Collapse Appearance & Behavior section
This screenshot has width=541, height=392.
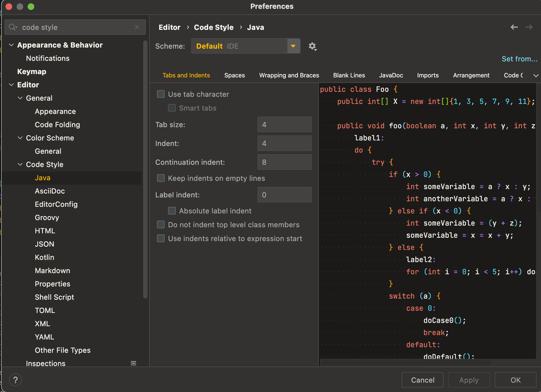coord(11,45)
